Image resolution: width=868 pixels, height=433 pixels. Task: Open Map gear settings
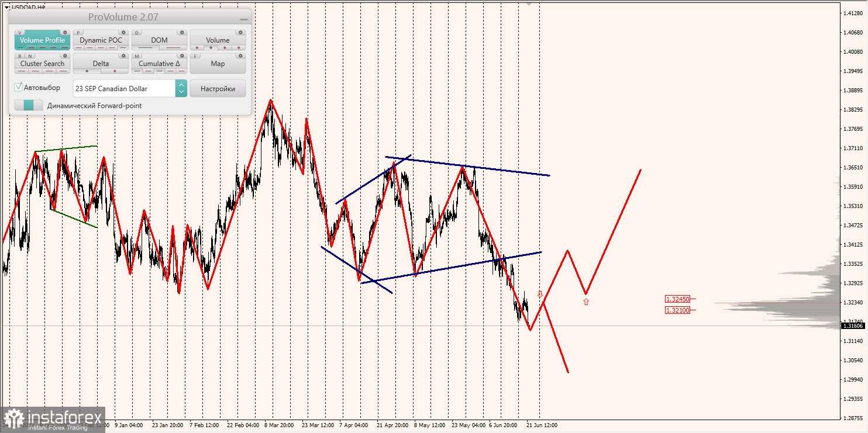240,56
